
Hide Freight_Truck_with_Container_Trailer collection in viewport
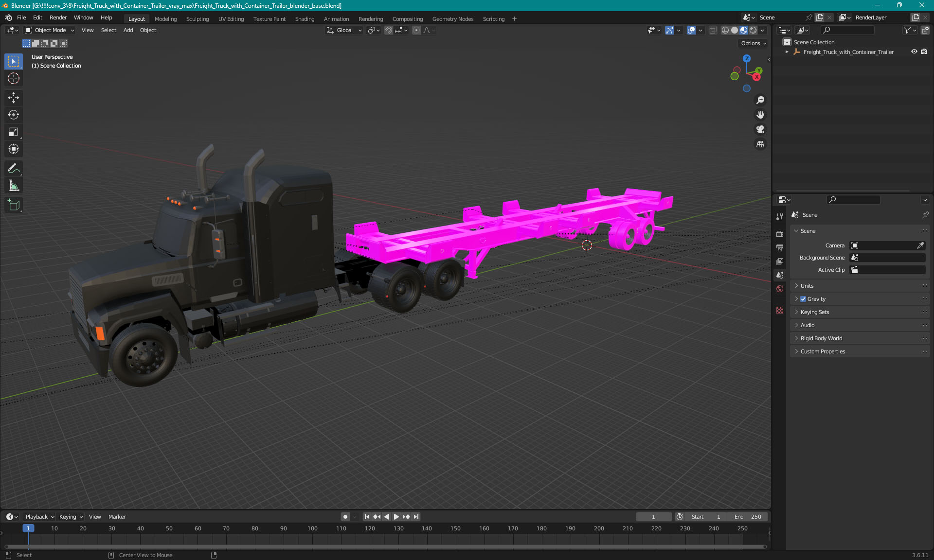pos(914,52)
